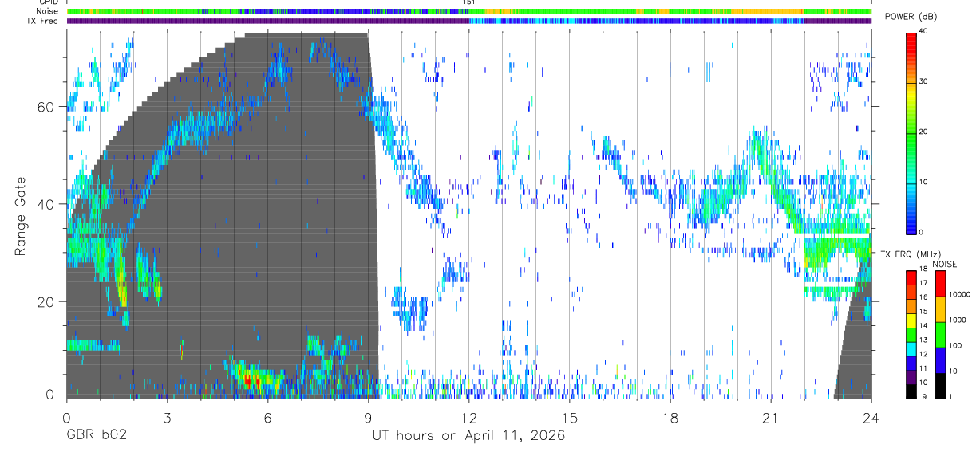
Task: Click the 17 label on TX FRQ legend
Action: tap(923, 283)
